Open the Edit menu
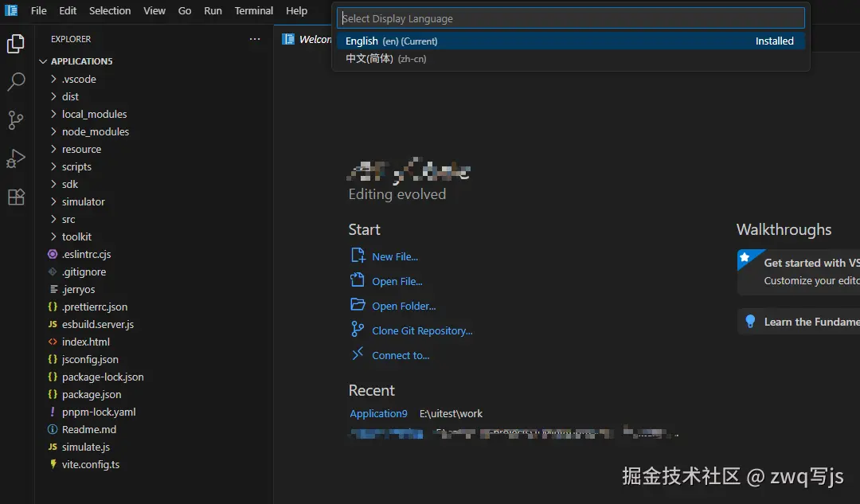This screenshot has height=504, width=860. pos(68,10)
